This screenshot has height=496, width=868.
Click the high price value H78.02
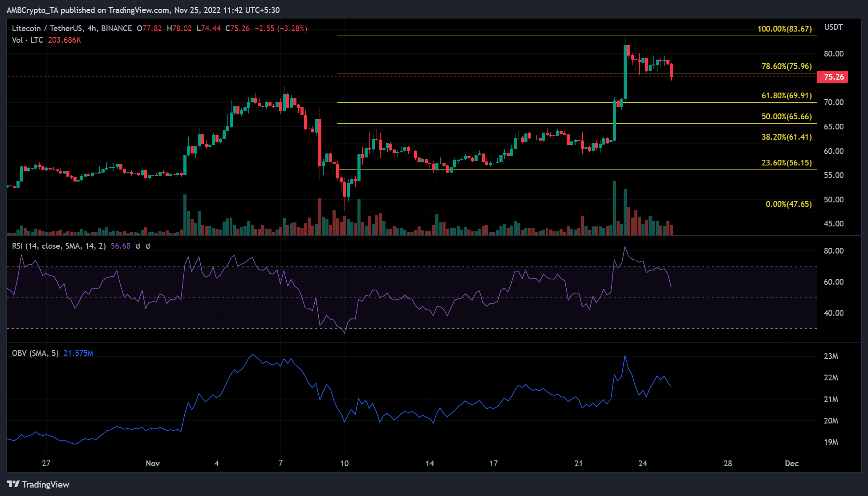(179, 28)
